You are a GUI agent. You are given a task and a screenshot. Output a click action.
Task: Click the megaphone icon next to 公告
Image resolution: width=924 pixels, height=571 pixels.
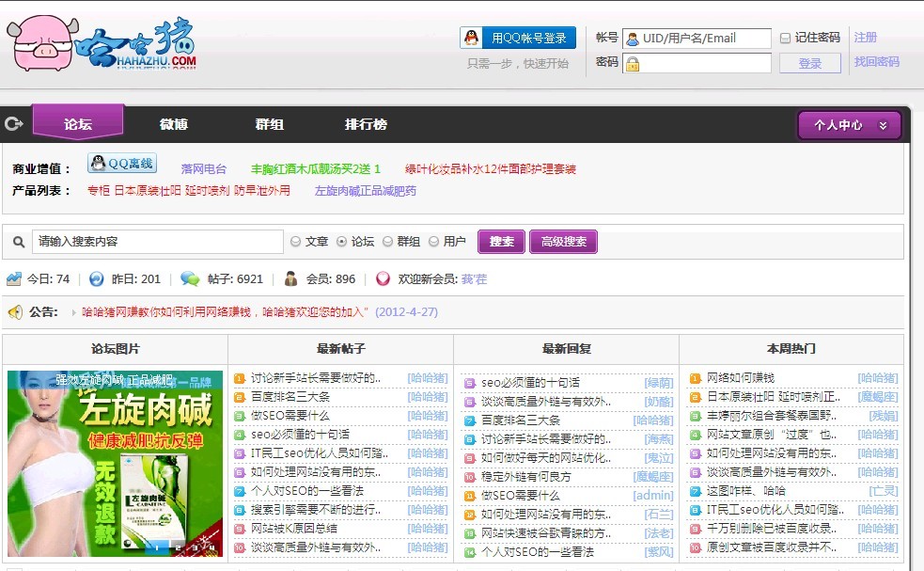click(17, 312)
